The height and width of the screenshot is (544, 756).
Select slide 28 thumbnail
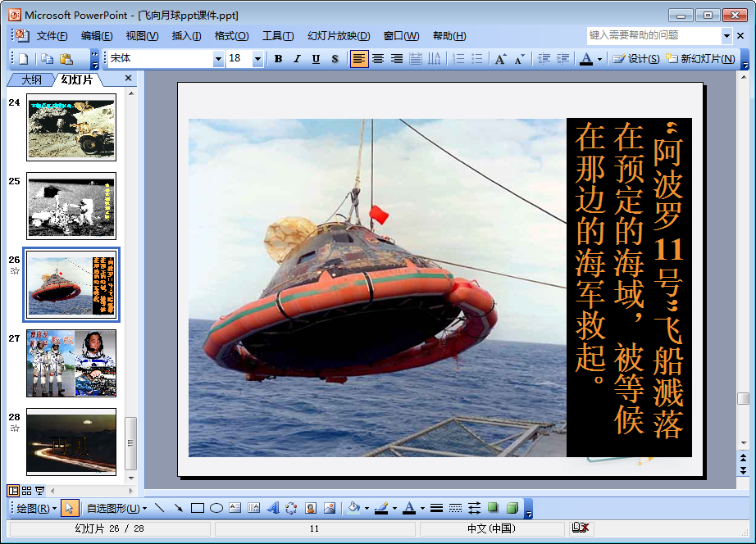(x=71, y=442)
